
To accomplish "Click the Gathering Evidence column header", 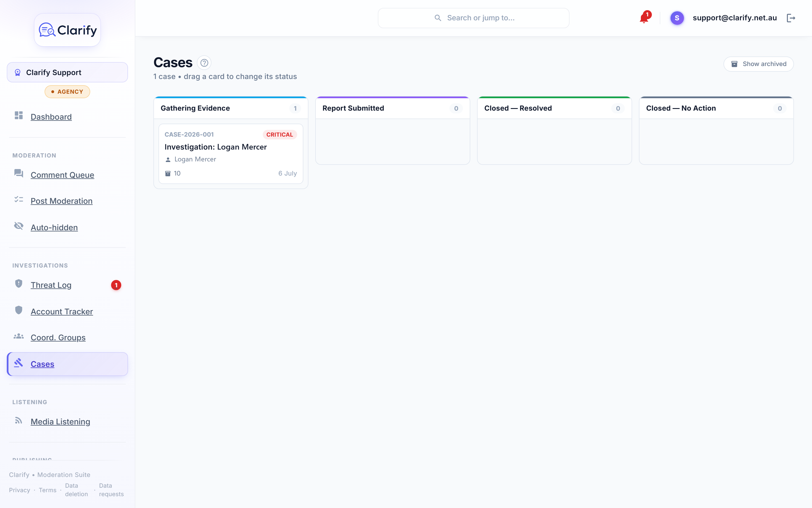I will tap(231, 108).
